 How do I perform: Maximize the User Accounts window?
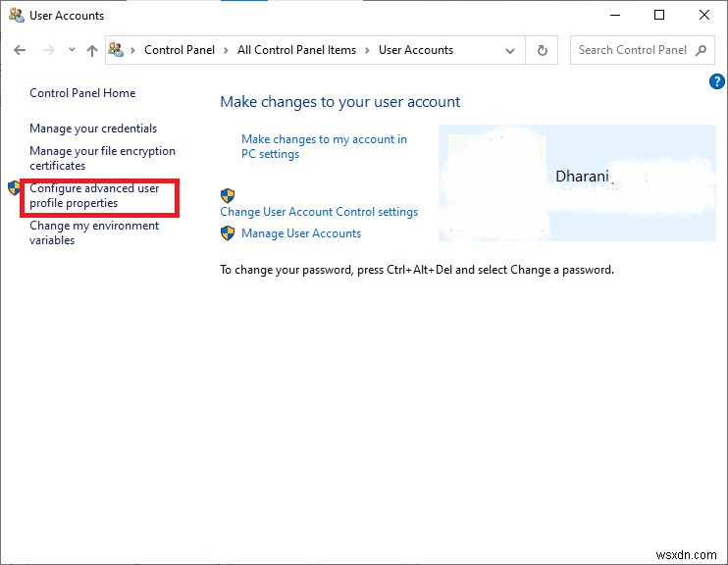point(658,16)
